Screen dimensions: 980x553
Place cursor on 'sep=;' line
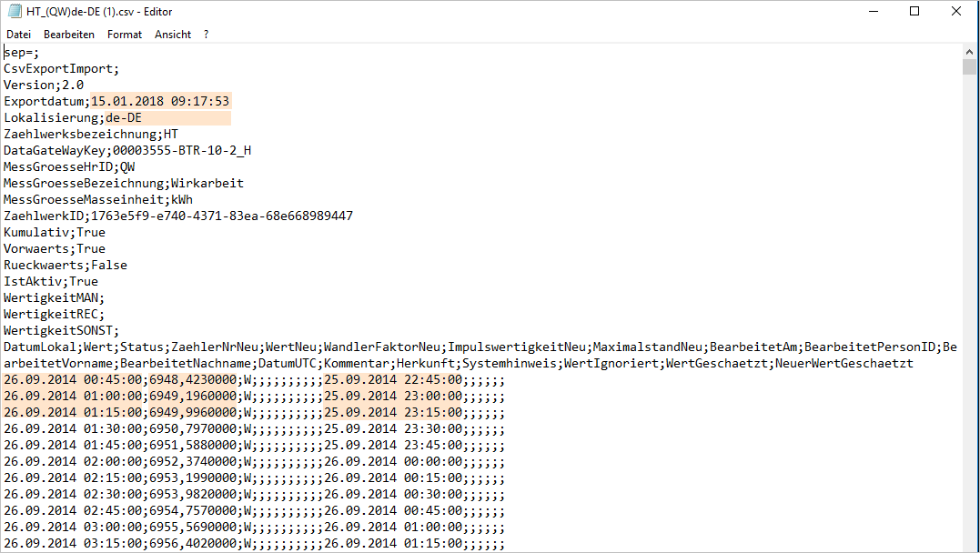[21, 53]
